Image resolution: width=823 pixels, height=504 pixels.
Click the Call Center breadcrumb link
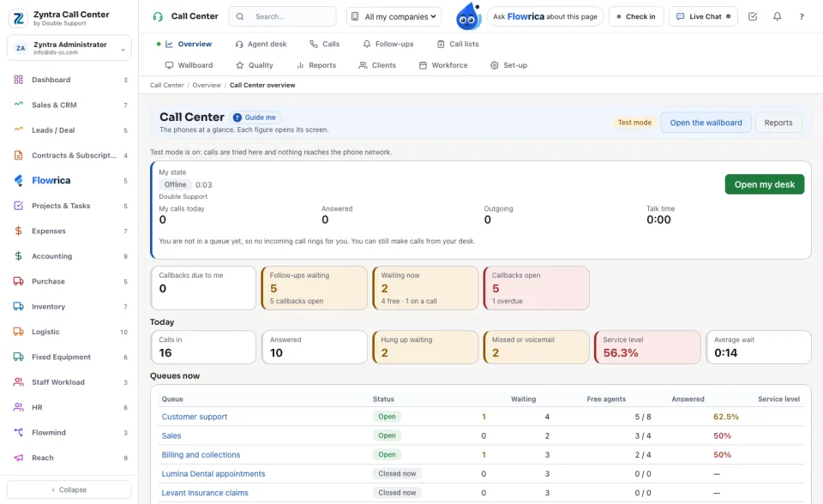coord(167,85)
